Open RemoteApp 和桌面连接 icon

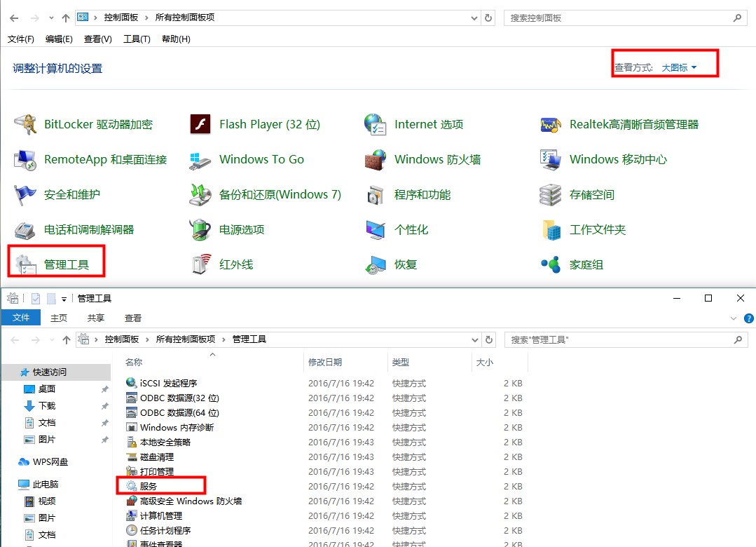tap(25, 160)
